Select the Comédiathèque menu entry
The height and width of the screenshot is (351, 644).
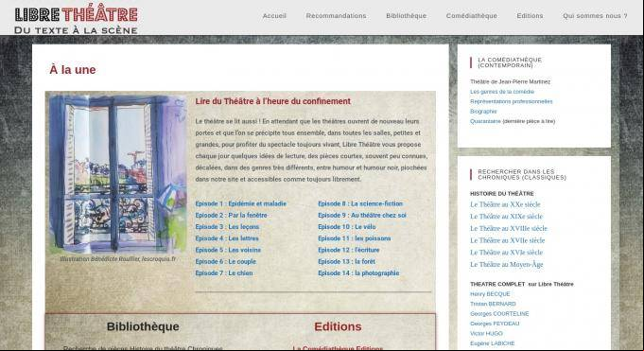472,16
